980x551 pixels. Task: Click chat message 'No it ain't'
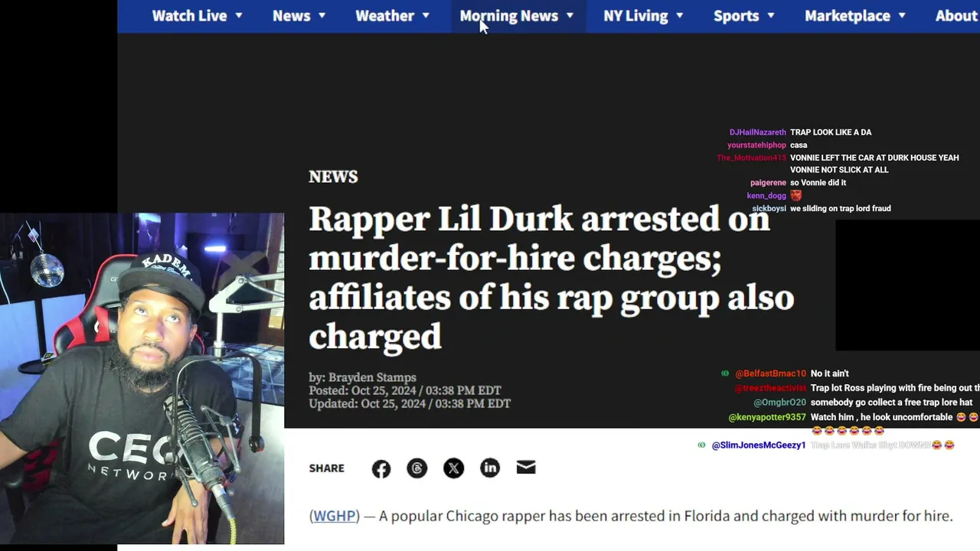click(x=830, y=373)
